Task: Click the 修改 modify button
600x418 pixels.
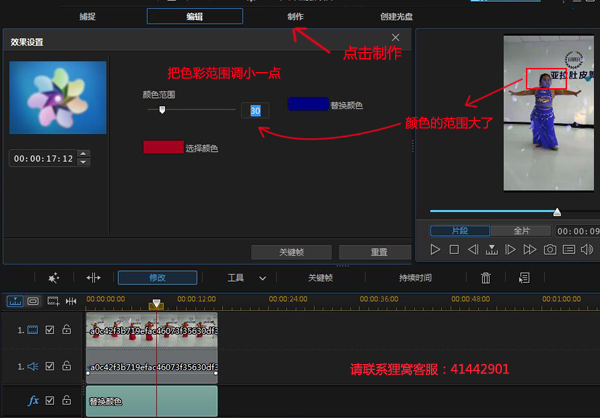Action: click(x=158, y=278)
